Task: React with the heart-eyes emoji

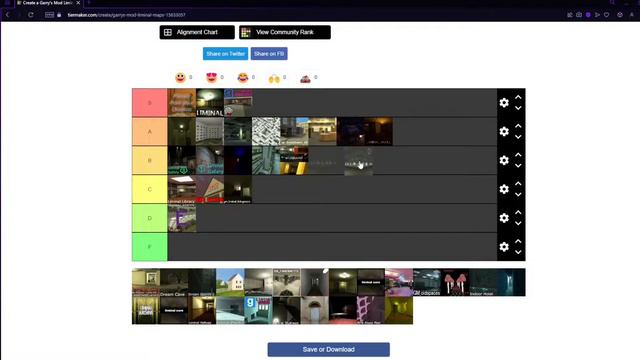Action: click(x=211, y=78)
